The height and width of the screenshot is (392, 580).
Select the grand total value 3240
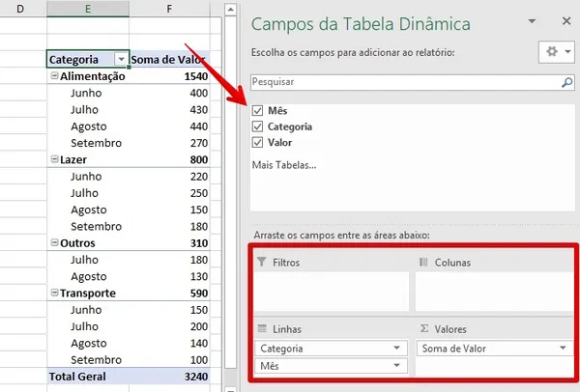click(169, 377)
